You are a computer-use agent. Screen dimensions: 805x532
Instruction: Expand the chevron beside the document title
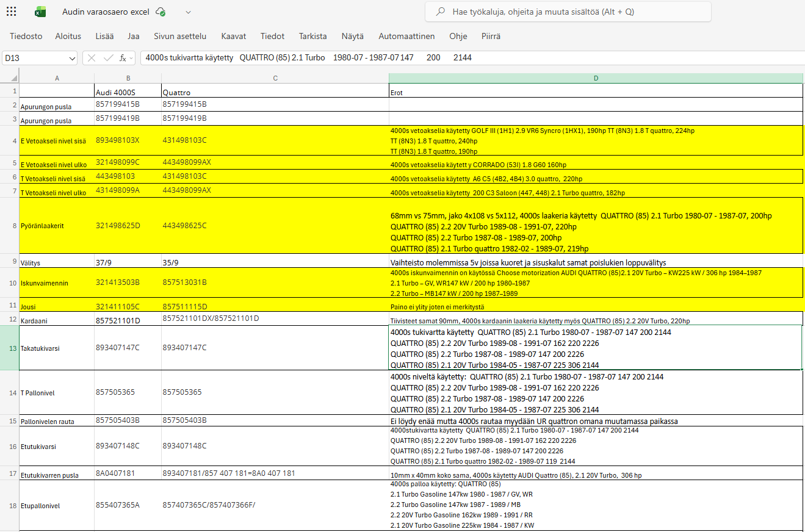point(188,12)
